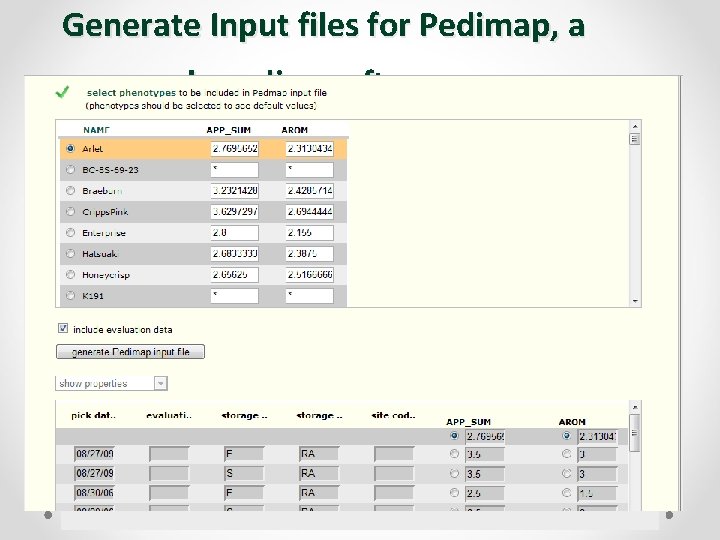The image size is (720, 540).
Task: Select the default APP_SUM radio 2.7695
Action: tap(455, 435)
